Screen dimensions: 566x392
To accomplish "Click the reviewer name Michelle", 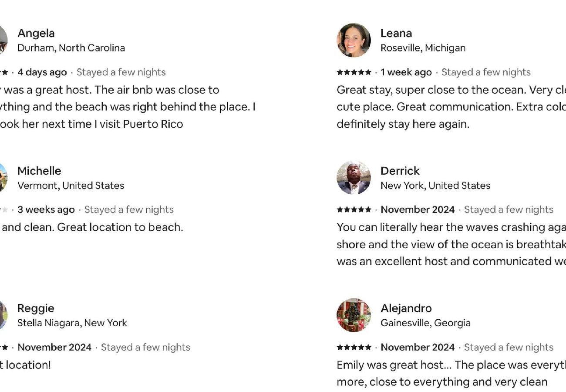I will pyautogui.click(x=39, y=171).
